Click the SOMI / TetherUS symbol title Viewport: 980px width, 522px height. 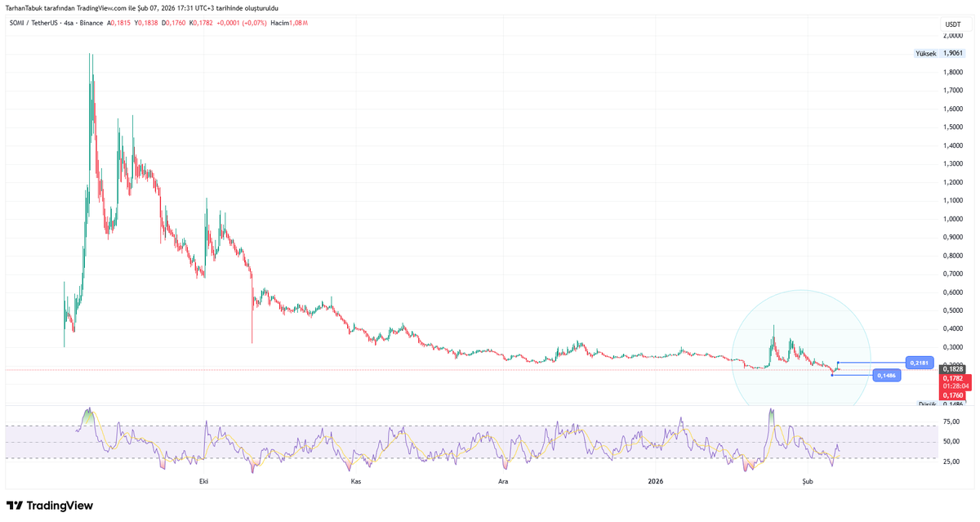coord(32,23)
